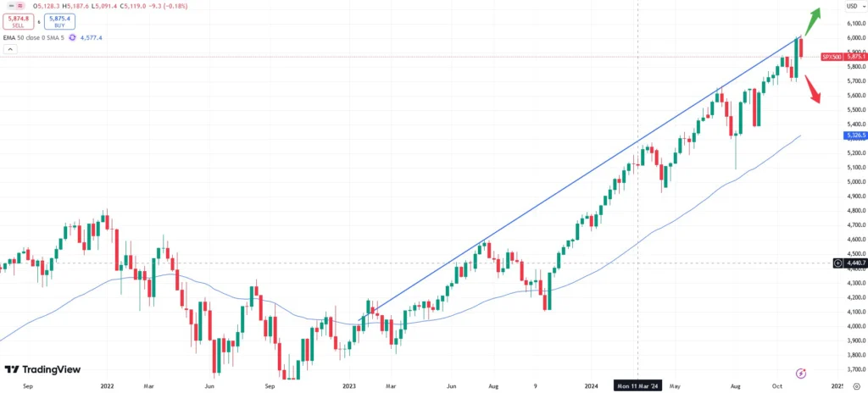The height and width of the screenshot is (393, 868).
Task: Click the SPX500 price label on the axis
Action: pyautogui.click(x=831, y=57)
